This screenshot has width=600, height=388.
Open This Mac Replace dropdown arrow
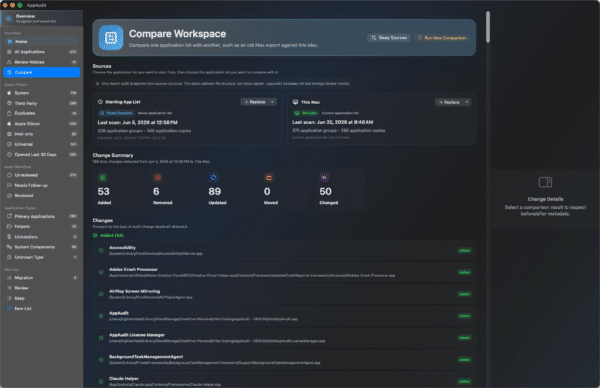tap(467, 102)
